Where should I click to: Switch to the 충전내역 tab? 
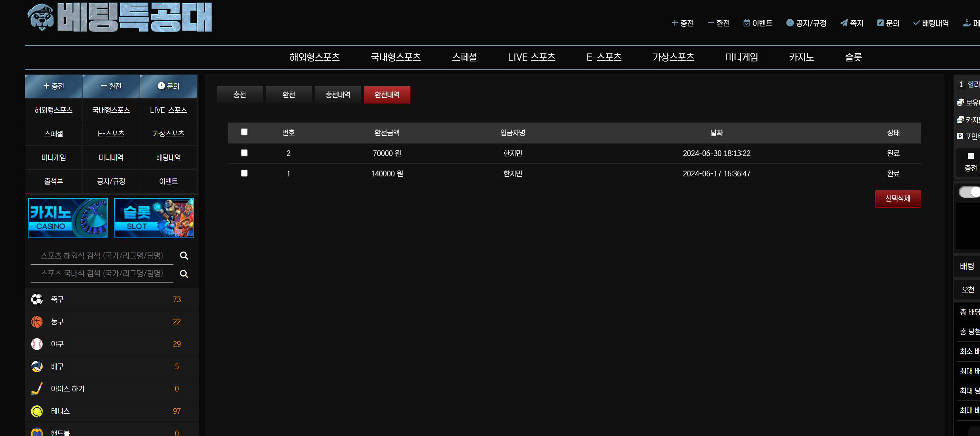338,95
